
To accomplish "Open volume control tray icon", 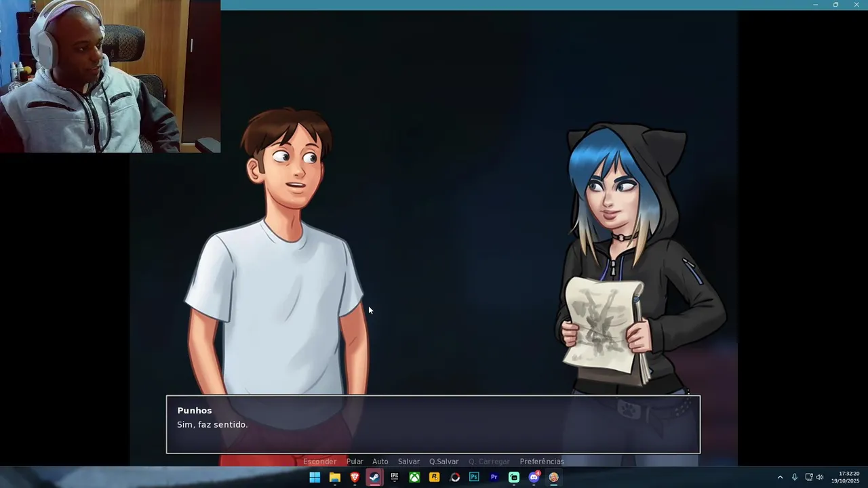I will pos(819,477).
